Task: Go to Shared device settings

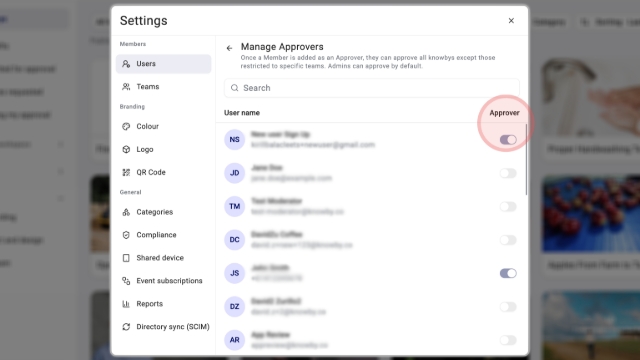Action: click(x=163, y=258)
